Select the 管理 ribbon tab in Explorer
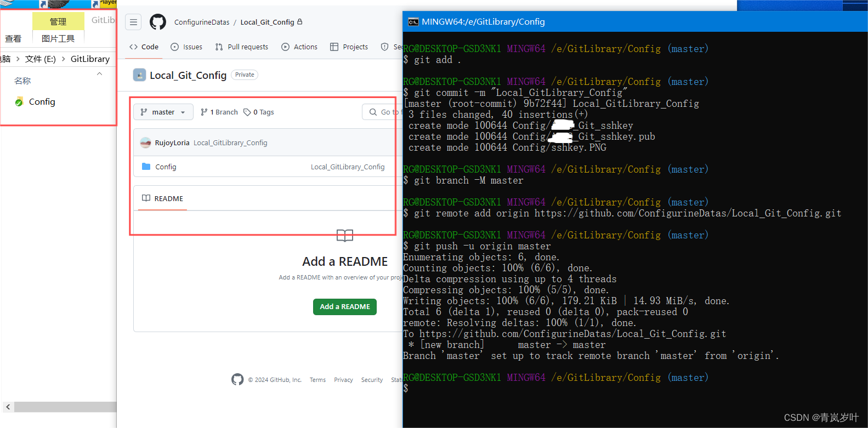Screen dimensions: 868x428 58,21
